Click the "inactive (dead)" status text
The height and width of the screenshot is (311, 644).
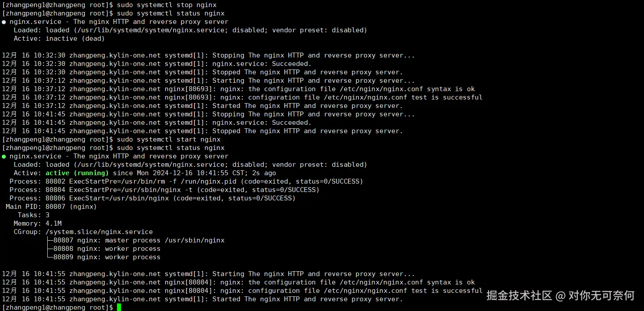point(75,38)
